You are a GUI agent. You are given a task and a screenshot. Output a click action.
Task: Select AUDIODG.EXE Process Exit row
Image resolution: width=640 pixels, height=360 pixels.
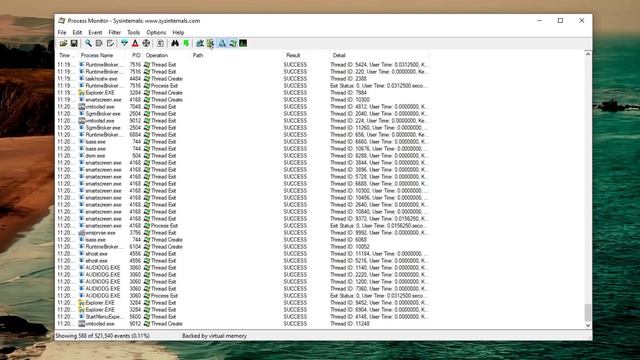pos(242,296)
